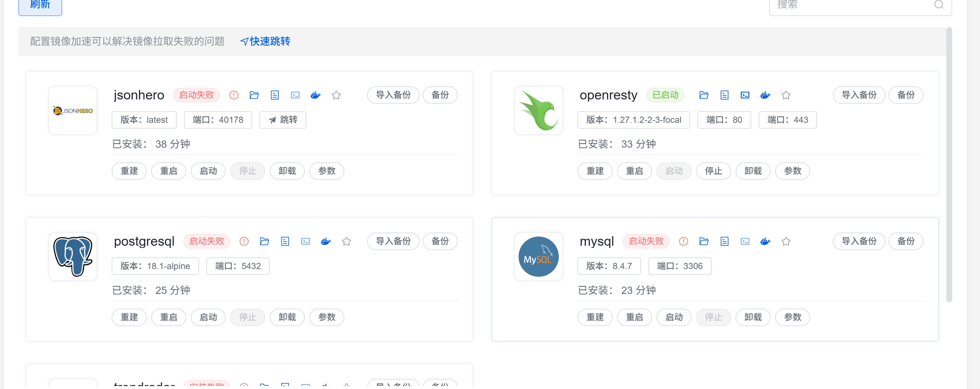Toggle favorite star for openresty
This screenshot has width=980, height=389.
(x=786, y=95)
